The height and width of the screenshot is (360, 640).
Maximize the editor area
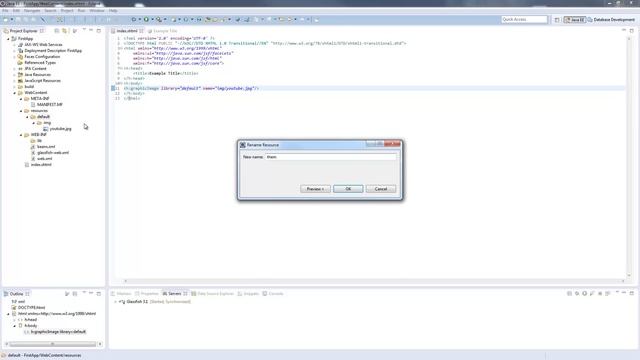click(631, 31)
